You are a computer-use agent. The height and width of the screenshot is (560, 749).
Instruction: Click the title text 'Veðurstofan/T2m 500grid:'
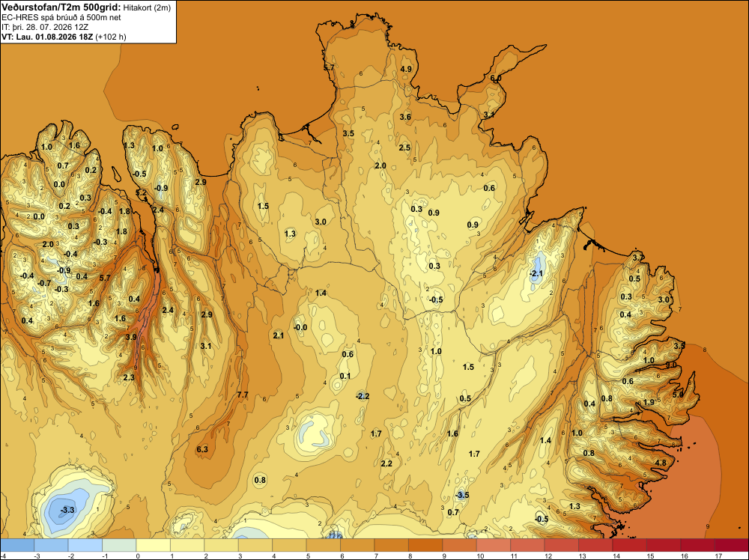(61, 7)
